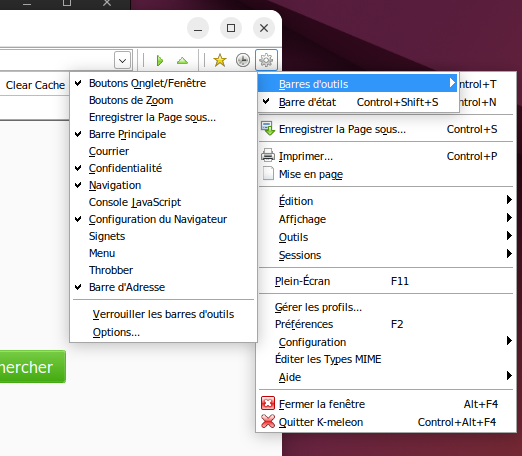522x456 pixels.
Task: Click the green Go play arrow icon
Action: tap(160, 61)
